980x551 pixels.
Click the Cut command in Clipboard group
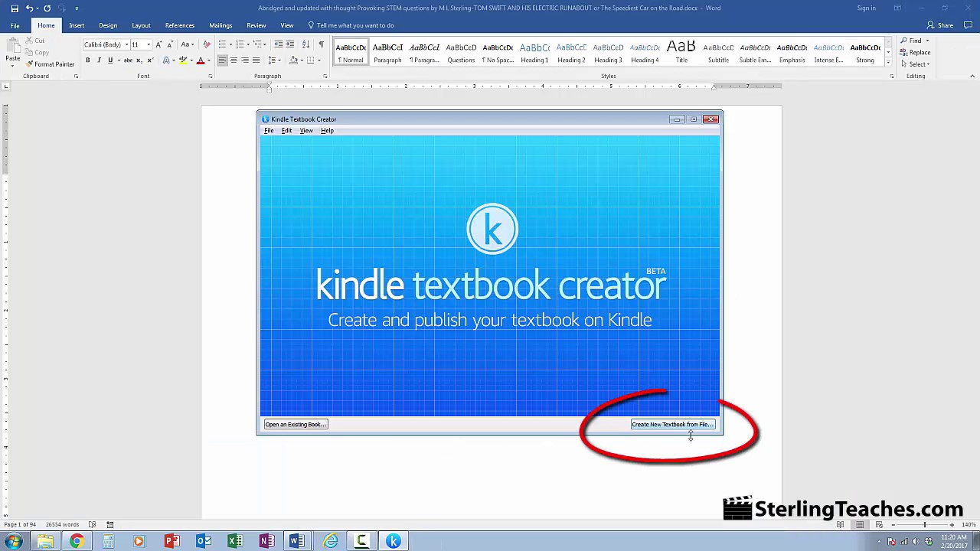click(35, 41)
